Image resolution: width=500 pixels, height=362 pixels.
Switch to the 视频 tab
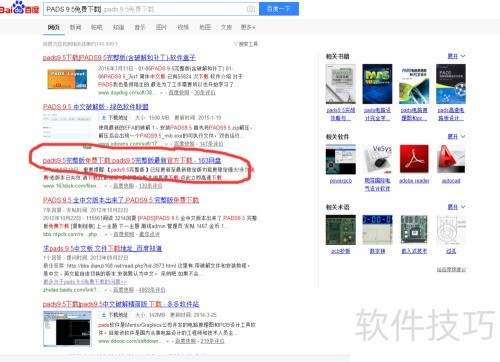tap(183, 27)
